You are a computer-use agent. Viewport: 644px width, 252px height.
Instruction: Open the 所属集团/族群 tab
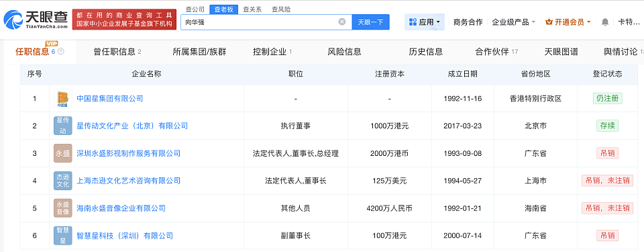[200, 52]
